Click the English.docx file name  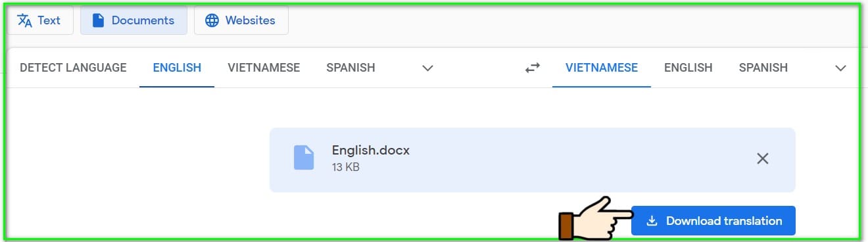(x=371, y=151)
